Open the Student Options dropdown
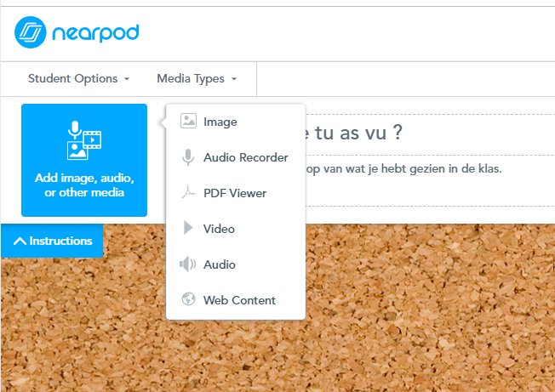555x392 pixels. tap(78, 79)
